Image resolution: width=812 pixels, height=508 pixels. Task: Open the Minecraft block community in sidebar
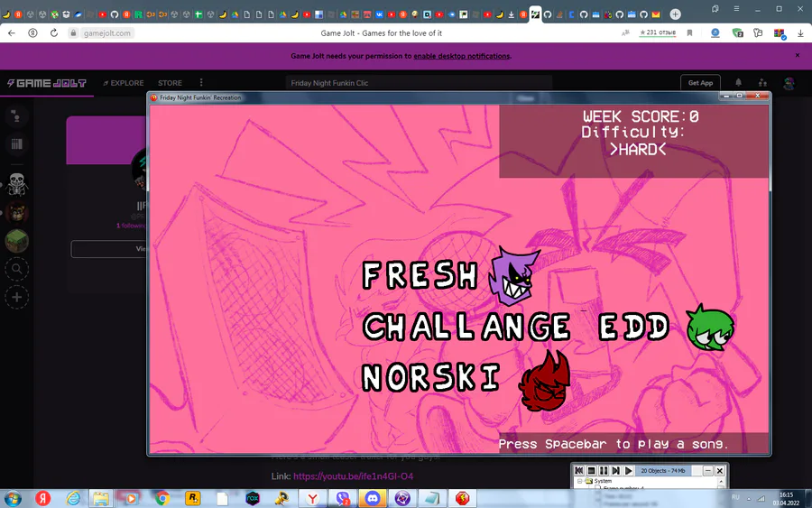[x=16, y=241]
